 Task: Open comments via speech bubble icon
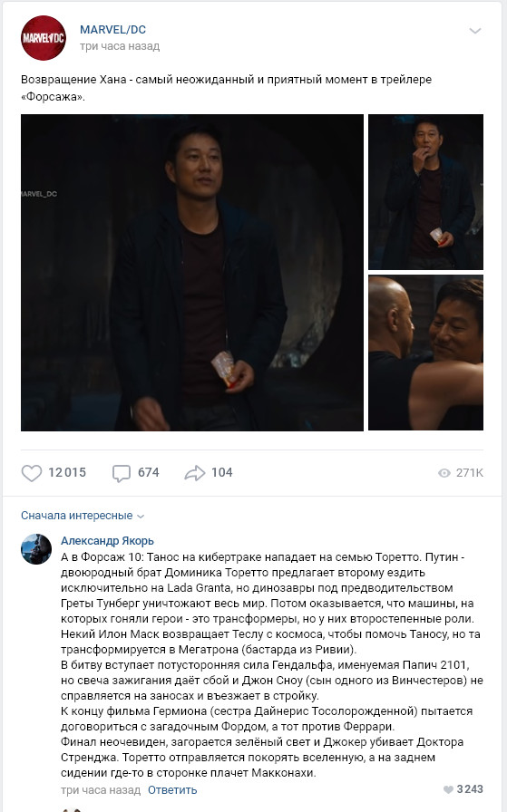coord(122,473)
